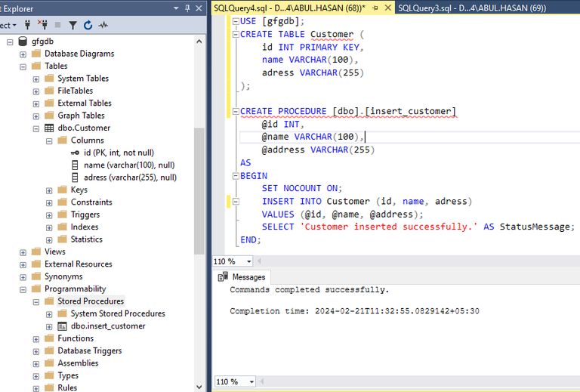Select the Rules tree item
Screen dimensions: 580x392
point(67,387)
